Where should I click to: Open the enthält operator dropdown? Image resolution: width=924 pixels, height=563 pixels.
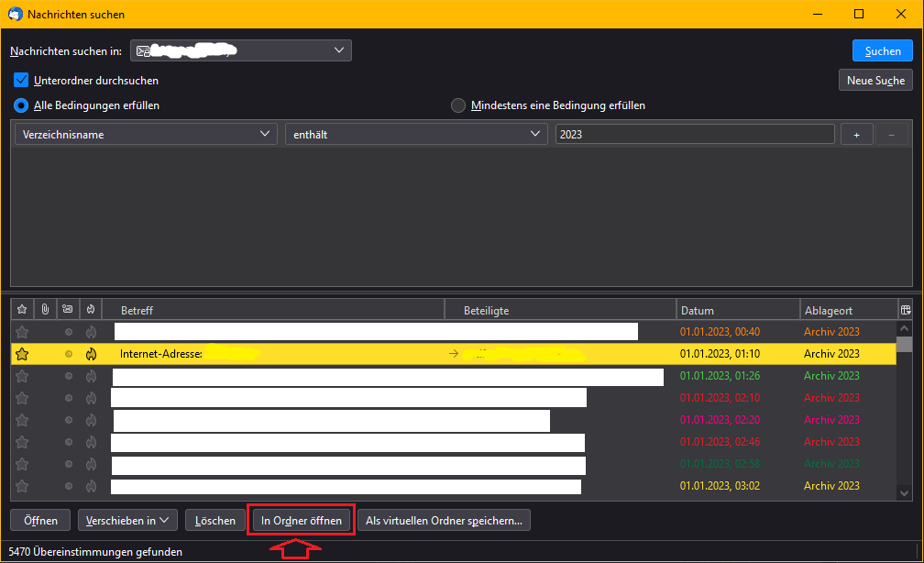coord(416,135)
